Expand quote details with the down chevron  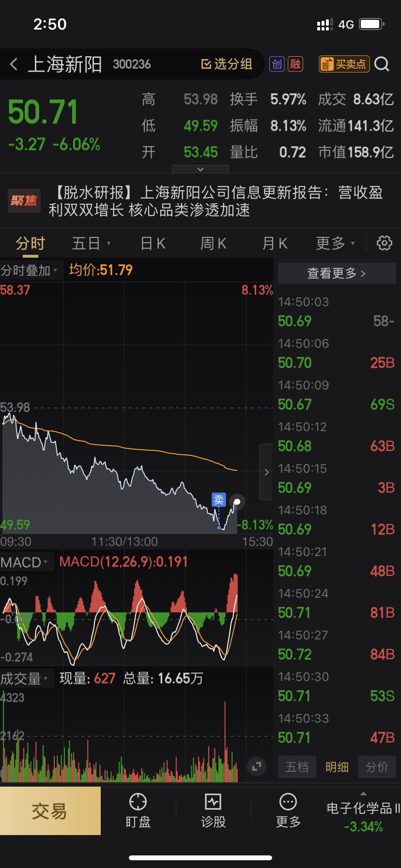click(200, 169)
